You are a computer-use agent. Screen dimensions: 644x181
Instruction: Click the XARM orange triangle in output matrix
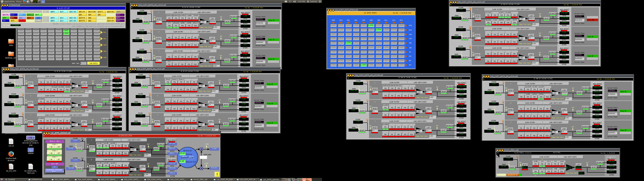pyautogui.click(x=371, y=23)
